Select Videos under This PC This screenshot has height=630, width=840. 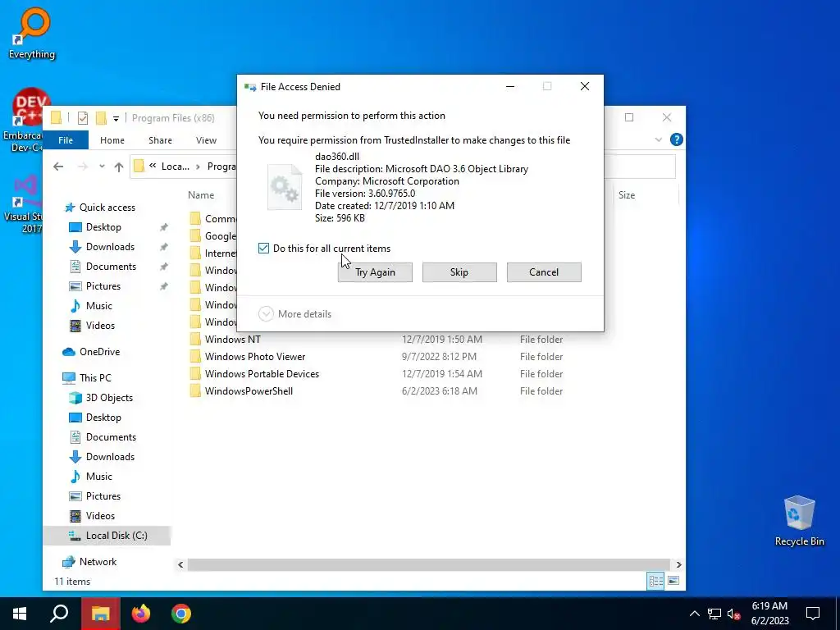(x=100, y=516)
